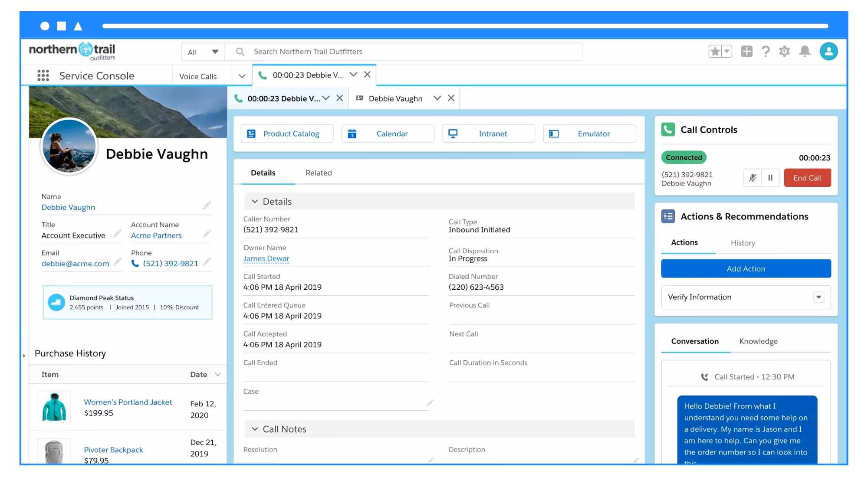Close the subtab 00:00:23 Debbie V...
The image size is (868, 477).
coord(340,98)
